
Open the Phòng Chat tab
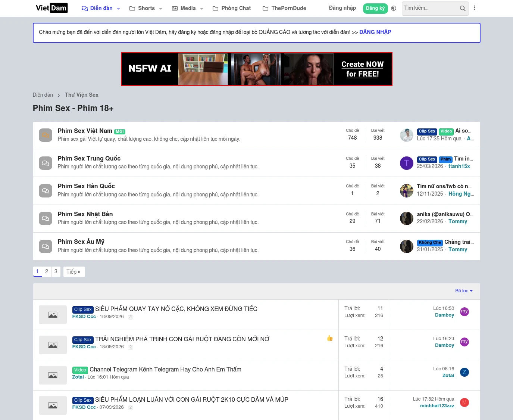point(232,8)
